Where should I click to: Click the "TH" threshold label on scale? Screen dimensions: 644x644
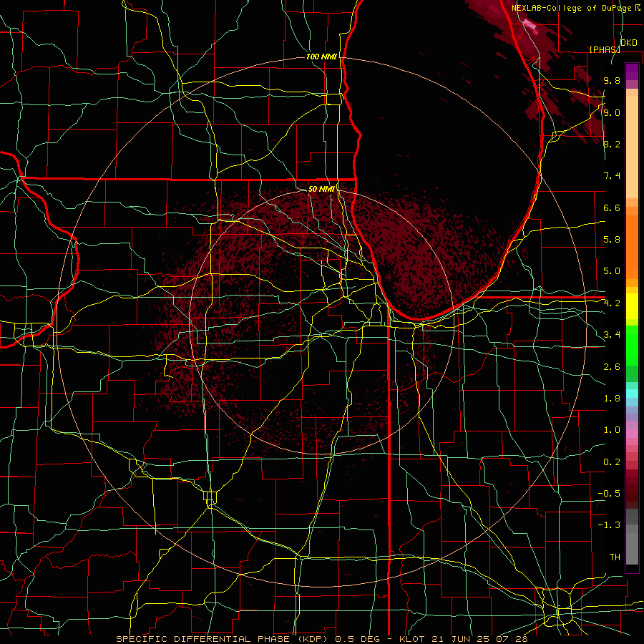tap(615, 557)
